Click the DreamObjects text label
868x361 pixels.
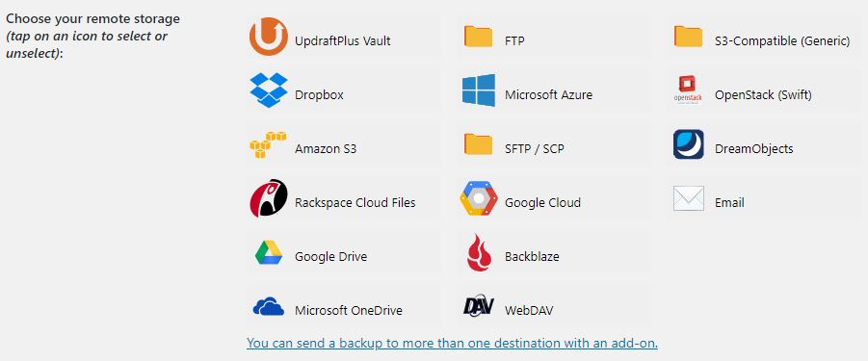coord(754,148)
